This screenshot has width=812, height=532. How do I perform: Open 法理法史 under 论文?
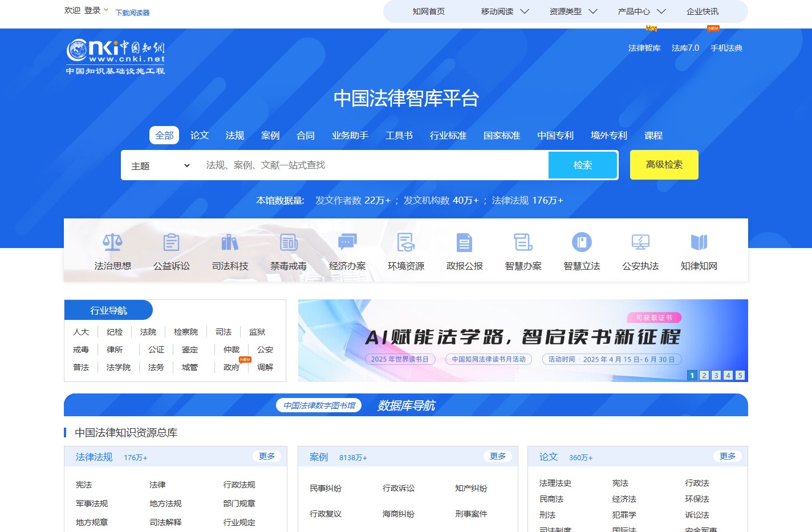coord(555,483)
